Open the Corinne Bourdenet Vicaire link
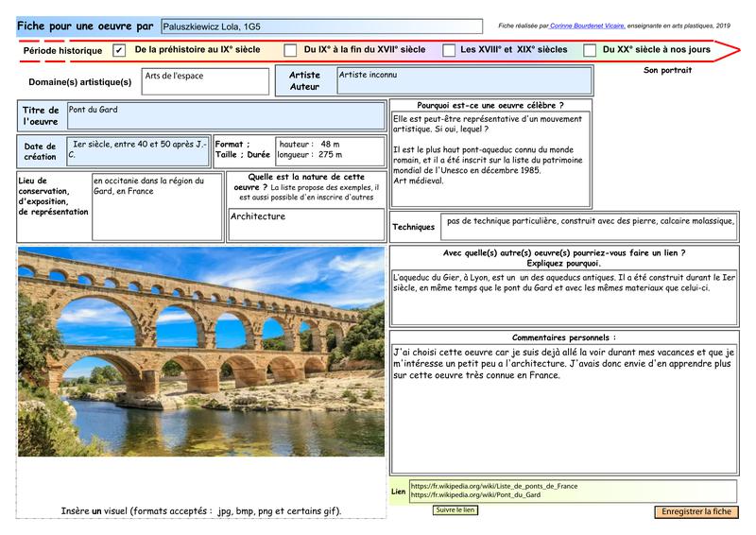 click(x=587, y=26)
